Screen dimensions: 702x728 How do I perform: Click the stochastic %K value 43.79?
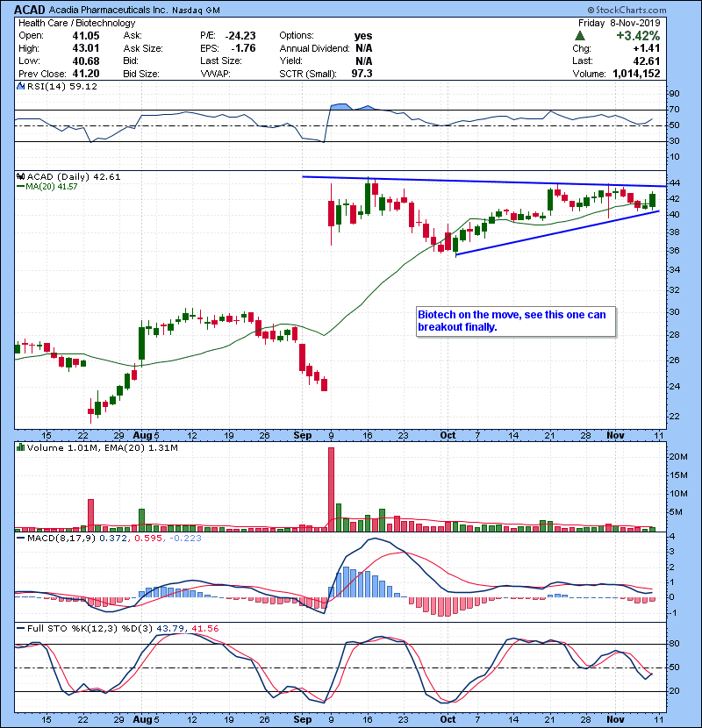170,629
